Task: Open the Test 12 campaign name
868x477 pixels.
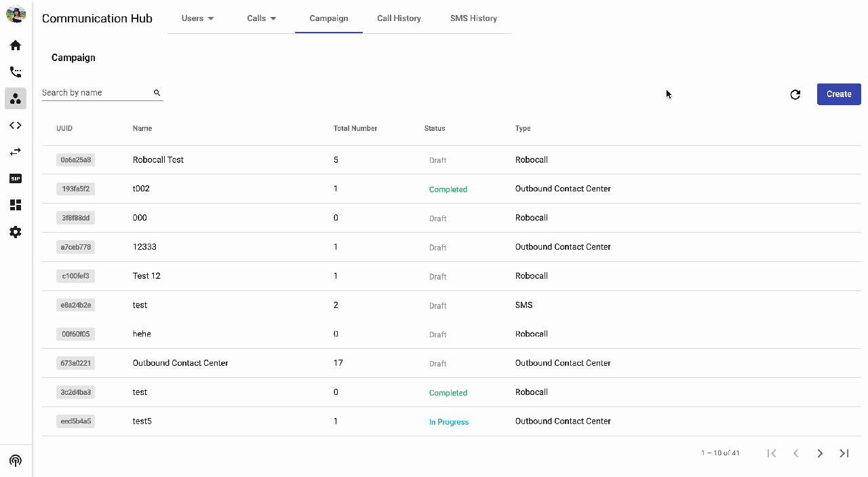Action: tap(146, 276)
